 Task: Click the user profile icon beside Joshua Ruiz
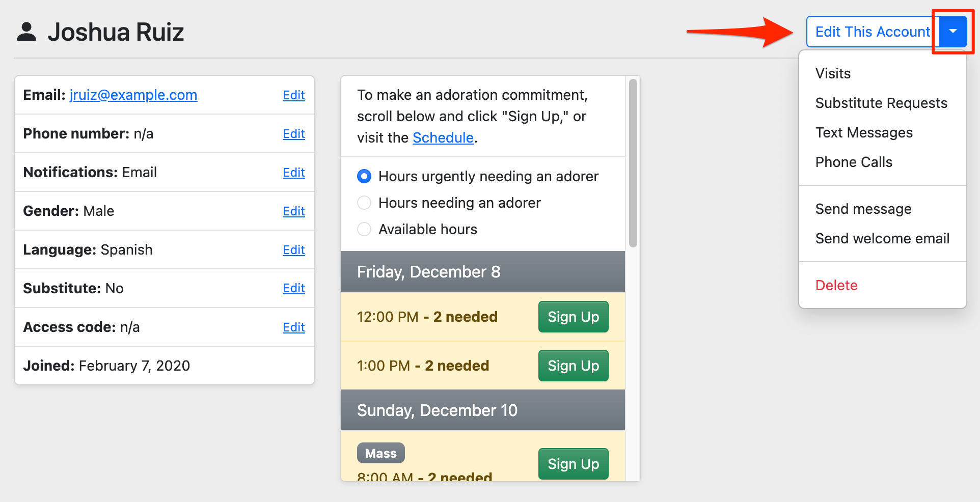click(x=26, y=32)
